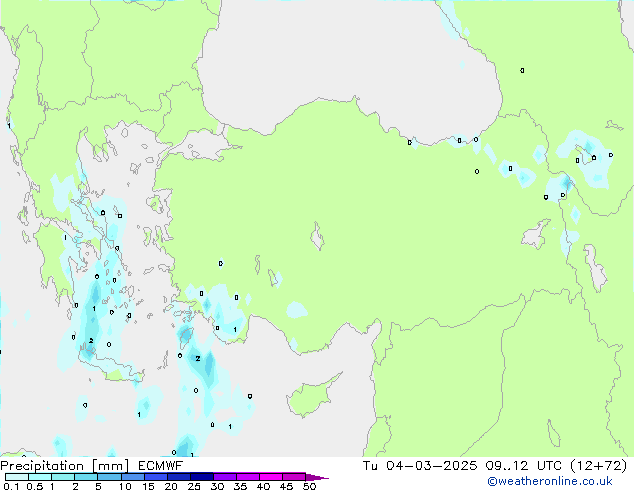This screenshot has height=490, width=634.
Task: Click the "50" legend scale value
Action: pos(309,486)
